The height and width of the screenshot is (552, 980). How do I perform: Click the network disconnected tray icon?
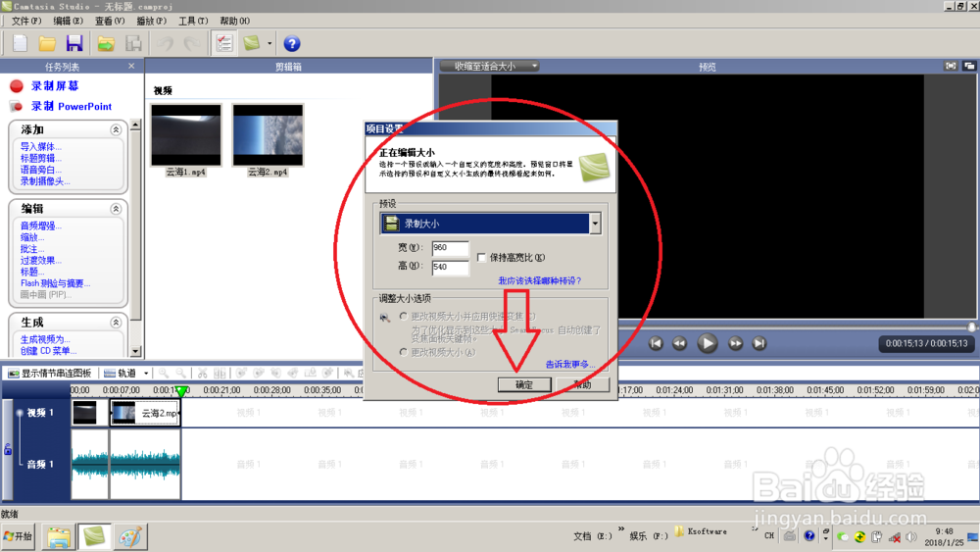[x=895, y=537]
